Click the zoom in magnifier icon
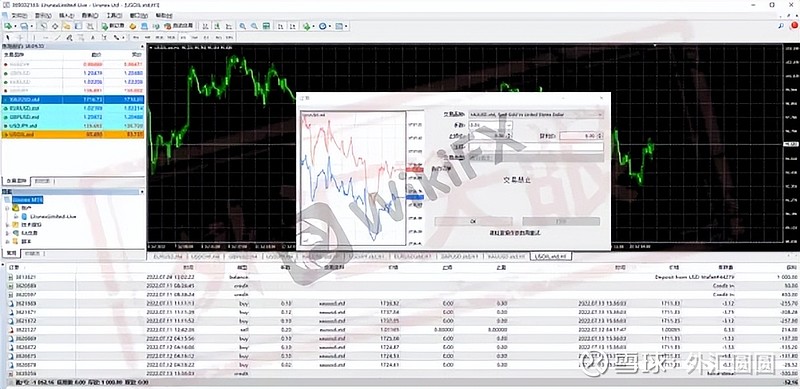The width and height of the screenshot is (800, 389). coord(242,26)
